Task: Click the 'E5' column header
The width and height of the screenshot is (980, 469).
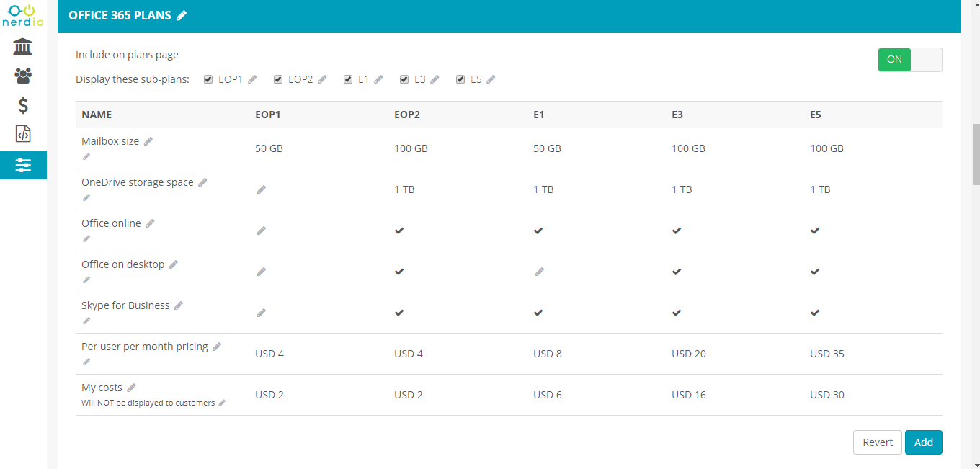Action: pos(816,115)
